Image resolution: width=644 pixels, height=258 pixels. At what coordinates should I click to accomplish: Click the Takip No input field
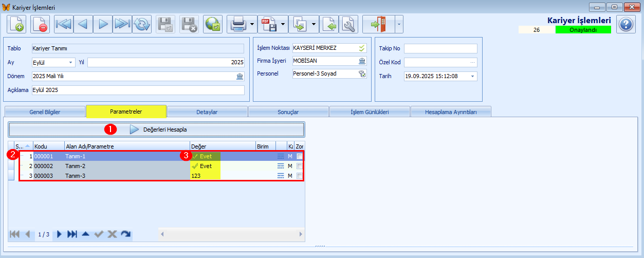point(440,49)
